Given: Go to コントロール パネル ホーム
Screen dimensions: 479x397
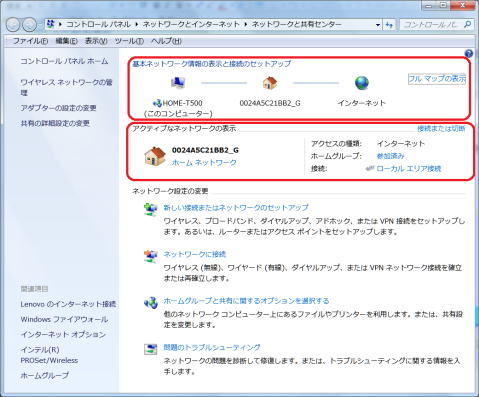Looking at the screenshot, I should pyautogui.click(x=64, y=61).
